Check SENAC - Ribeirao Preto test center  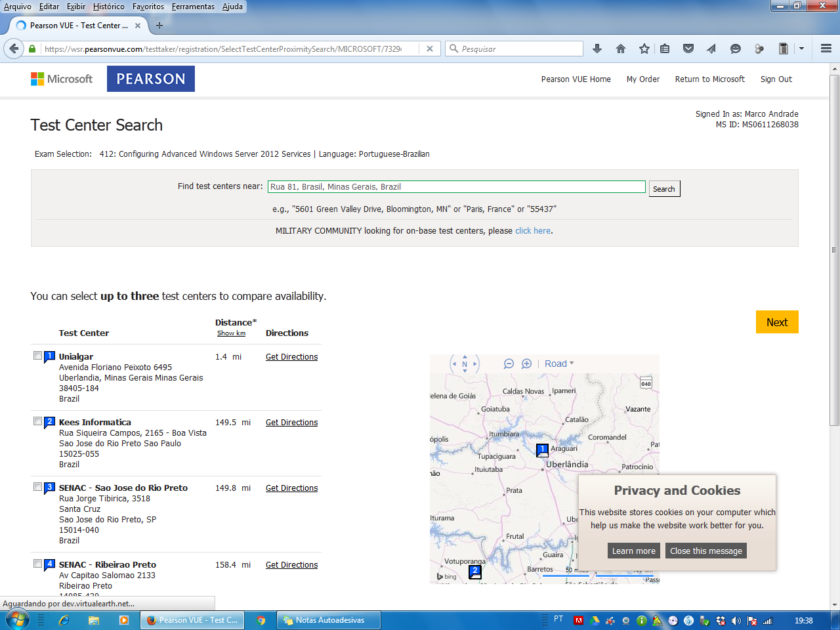(38, 564)
